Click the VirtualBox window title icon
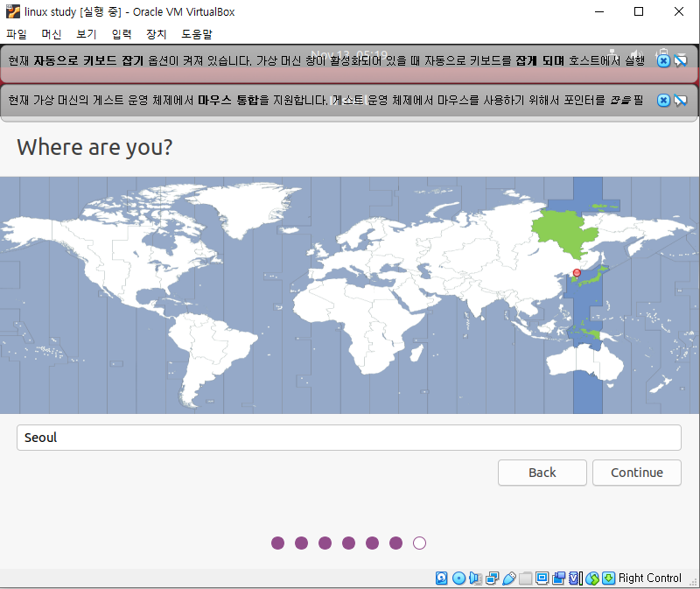Viewport: 700px width, 589px height. (13, 11)
